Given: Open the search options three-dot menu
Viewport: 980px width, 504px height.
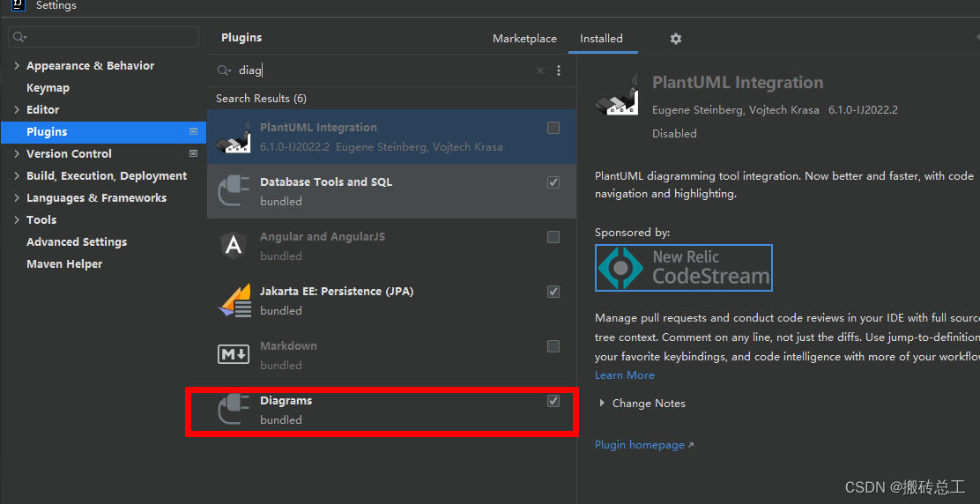Looking at the screenshot, I should coord(559,70).
